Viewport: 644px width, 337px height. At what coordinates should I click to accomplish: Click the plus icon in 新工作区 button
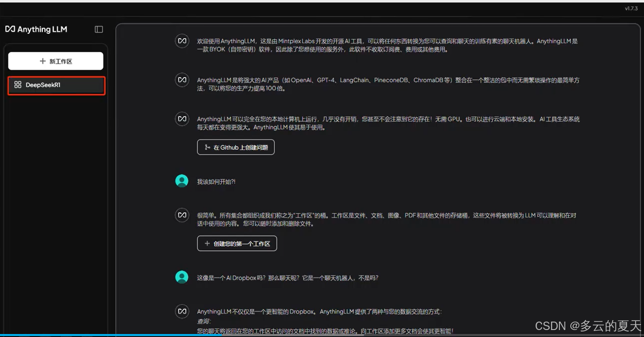point(43,61)
